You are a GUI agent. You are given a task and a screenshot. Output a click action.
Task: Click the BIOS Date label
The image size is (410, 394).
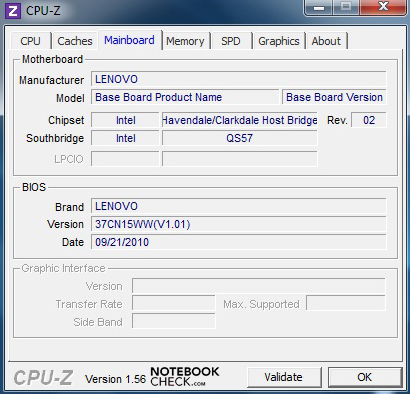[73, 242]
